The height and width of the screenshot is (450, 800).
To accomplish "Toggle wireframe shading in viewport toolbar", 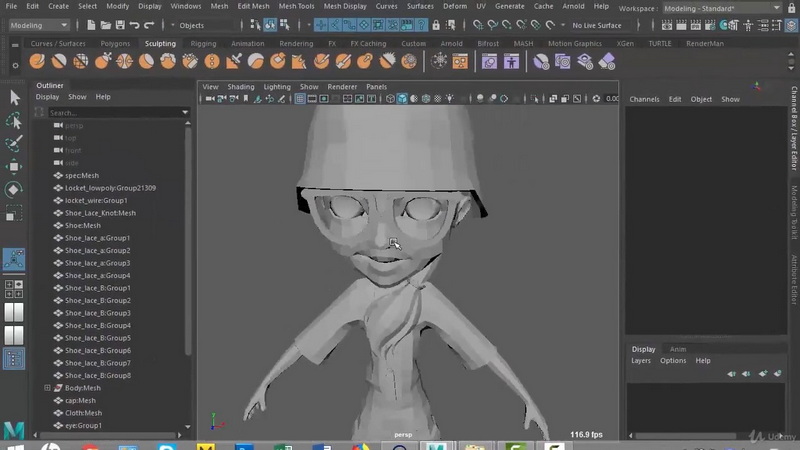I will click(390, 98).
